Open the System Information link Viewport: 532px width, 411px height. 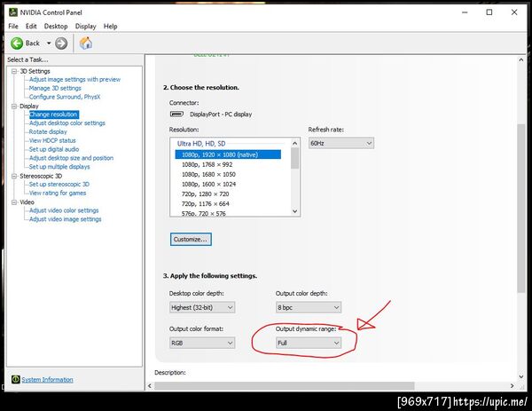point(47,380)
